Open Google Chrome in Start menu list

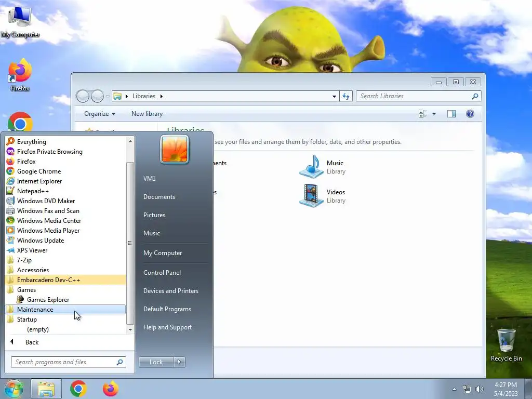point(65,171)
